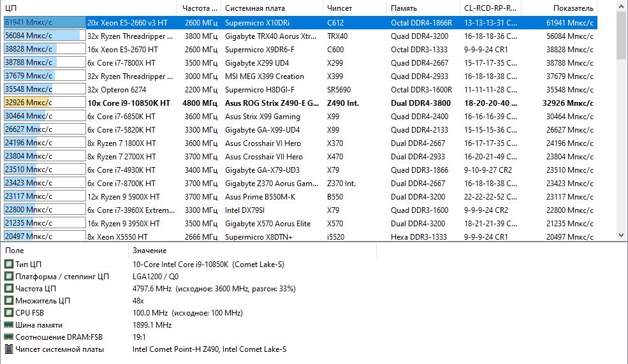Click the chip icon beside Множитель ЦП
This screenshot has width=628, height=364.
(8, 300)
